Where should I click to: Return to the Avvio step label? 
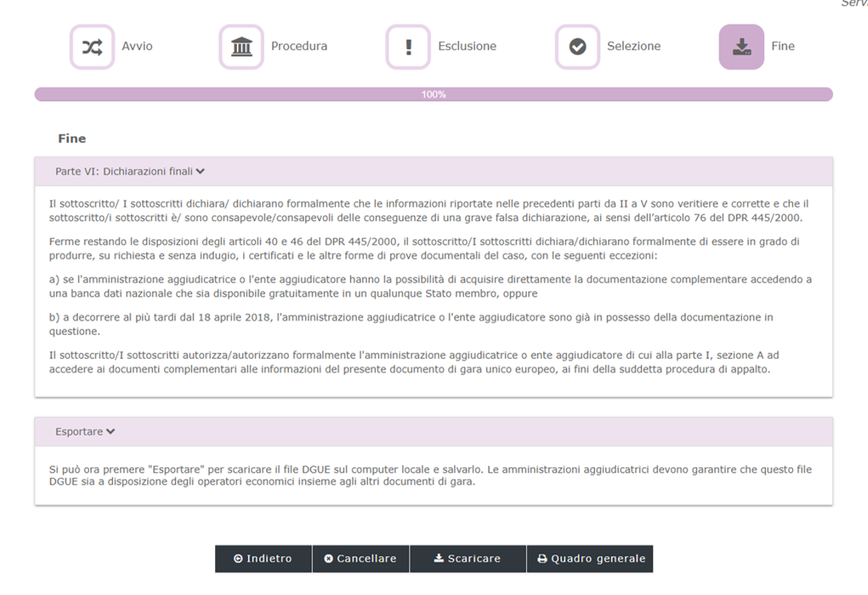click(137, 46)
